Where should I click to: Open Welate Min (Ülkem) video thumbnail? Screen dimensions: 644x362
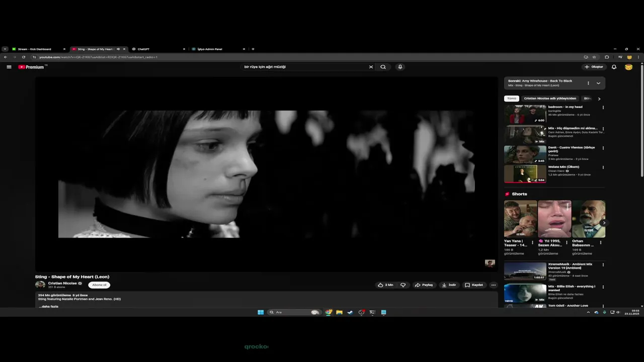click(x=525, y=174)
